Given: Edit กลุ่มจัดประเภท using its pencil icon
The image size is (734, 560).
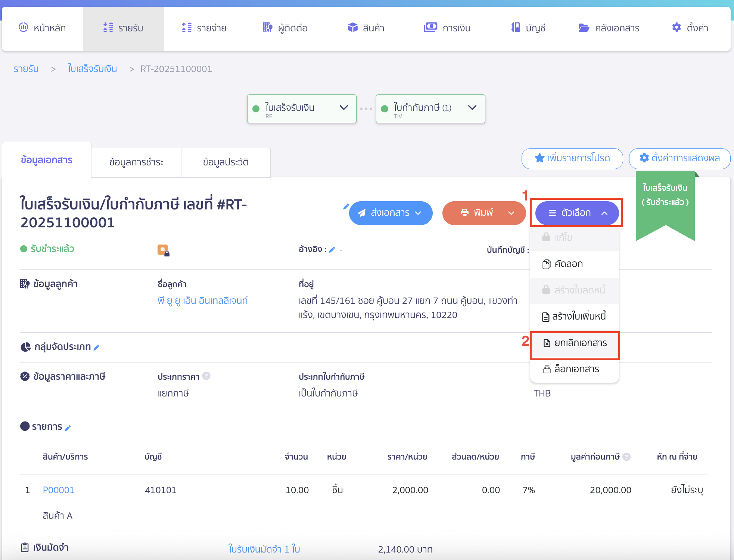Looking at the screenshot, I should click(x=97, y=347).
